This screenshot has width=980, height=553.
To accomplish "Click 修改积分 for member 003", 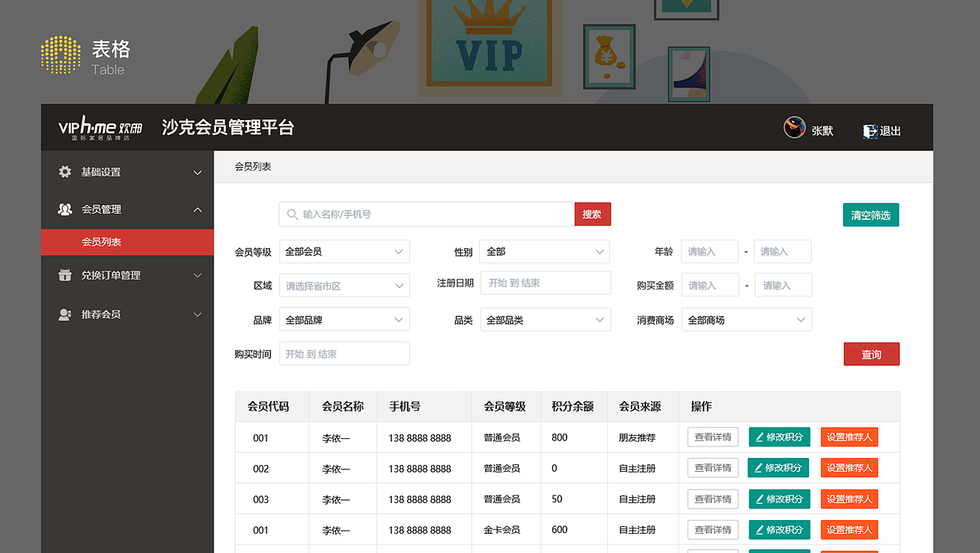I will (779, 499).
